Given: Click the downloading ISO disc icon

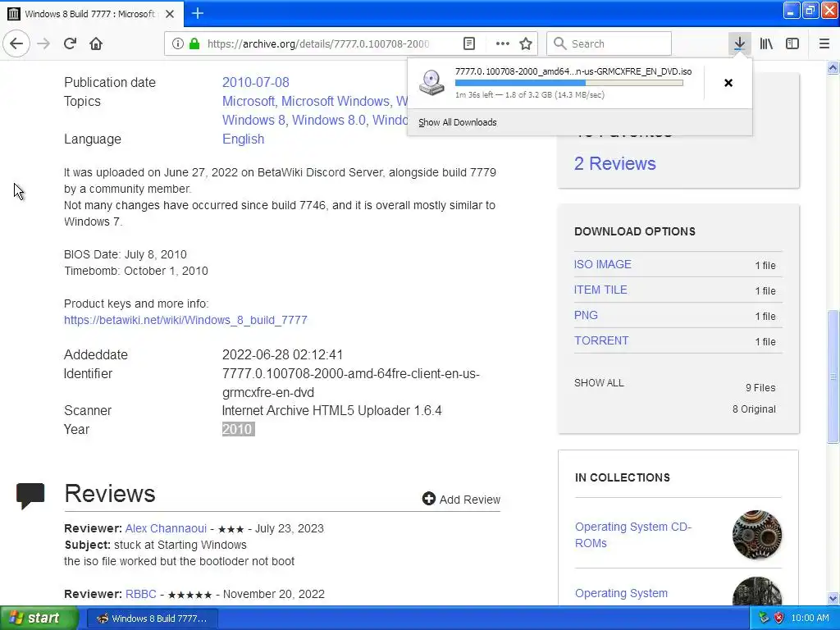Looking at the screenshot, I should pos(431,83).
